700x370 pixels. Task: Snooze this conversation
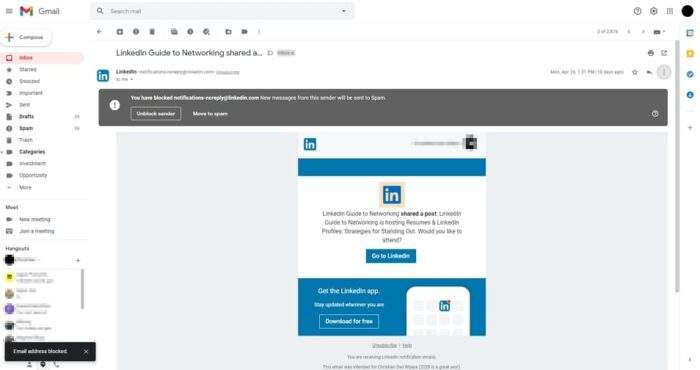(190, 32)
